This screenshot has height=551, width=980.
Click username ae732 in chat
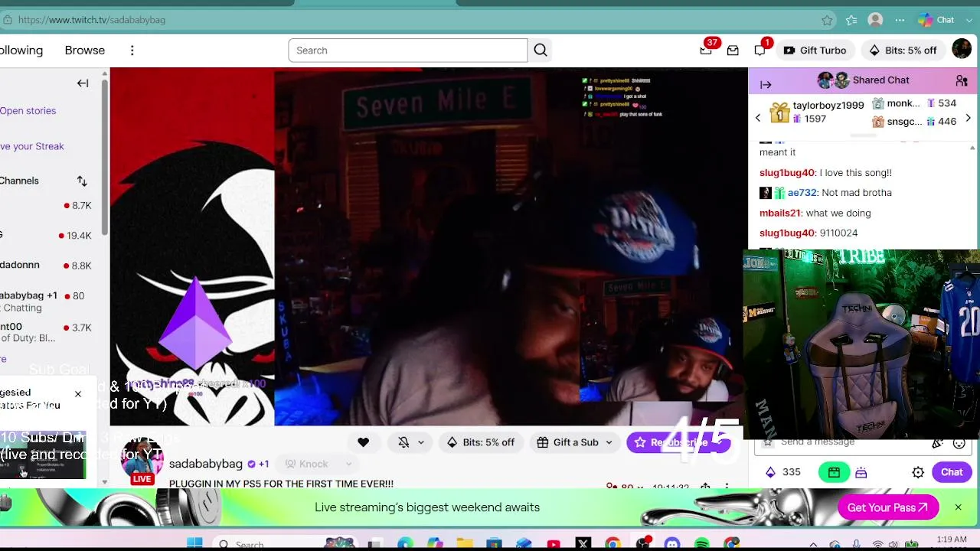pyautogui.click(x=802, y=193)
